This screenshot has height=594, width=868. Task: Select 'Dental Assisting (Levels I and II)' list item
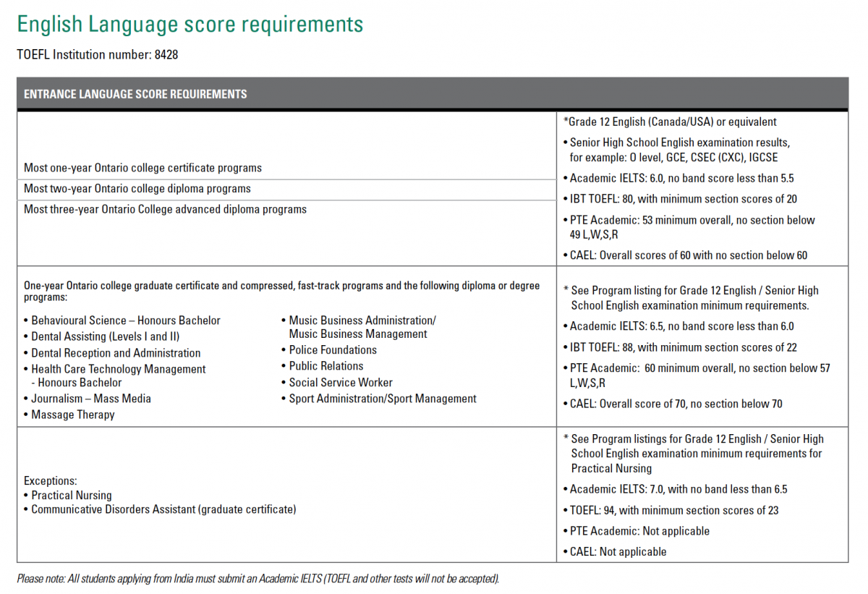[102, 336]
